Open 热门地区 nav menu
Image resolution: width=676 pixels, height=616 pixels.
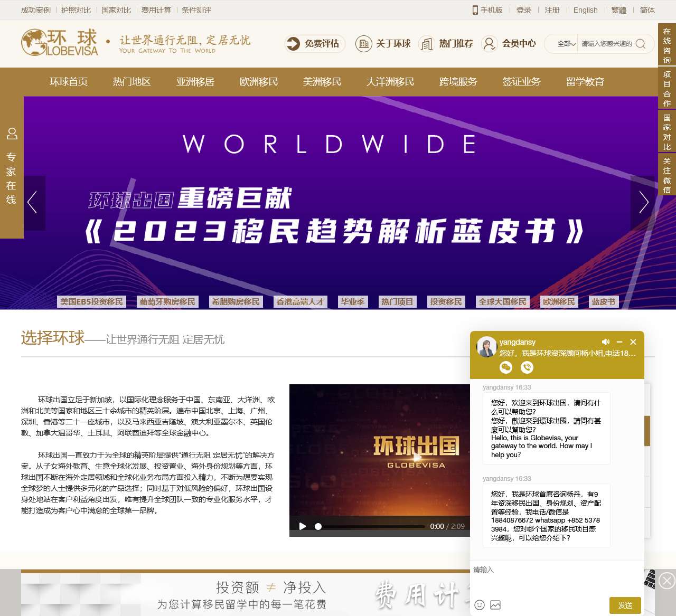132,82
